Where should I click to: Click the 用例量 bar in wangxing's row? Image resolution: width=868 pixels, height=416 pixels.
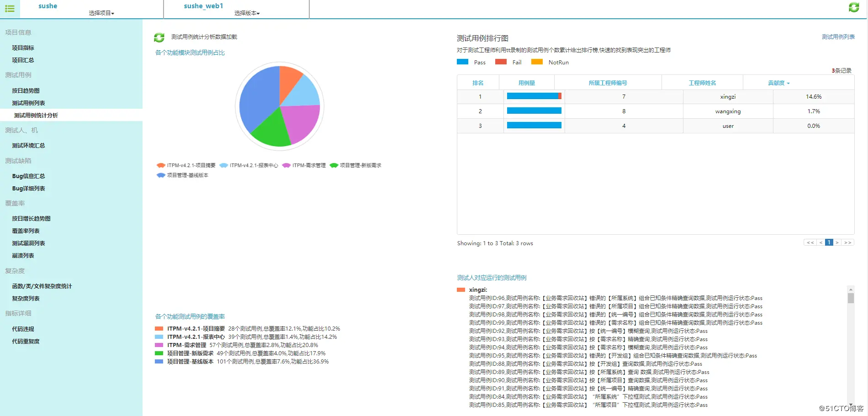click(x=534, y=111)
